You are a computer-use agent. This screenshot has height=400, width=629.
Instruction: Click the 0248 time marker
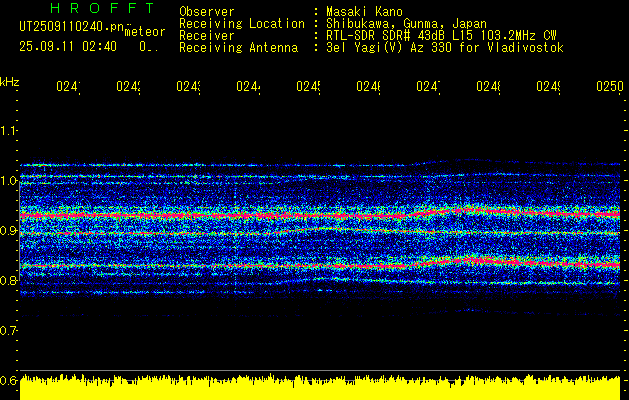point(488,87)
